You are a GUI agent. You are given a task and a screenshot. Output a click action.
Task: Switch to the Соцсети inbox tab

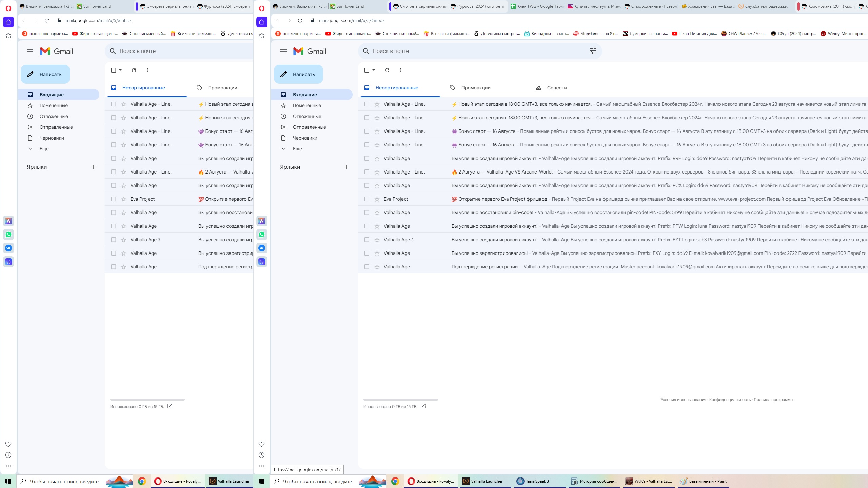click(x=556, y=88)
